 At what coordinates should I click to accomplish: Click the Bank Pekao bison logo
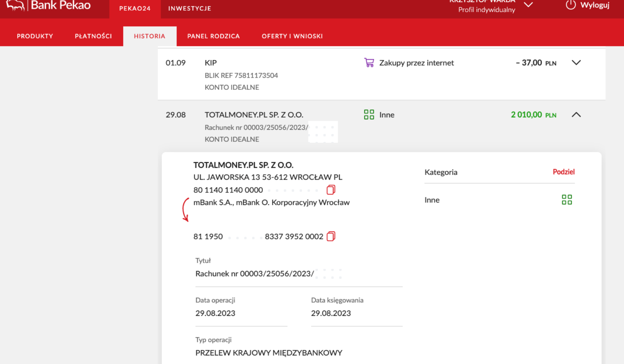15,5
